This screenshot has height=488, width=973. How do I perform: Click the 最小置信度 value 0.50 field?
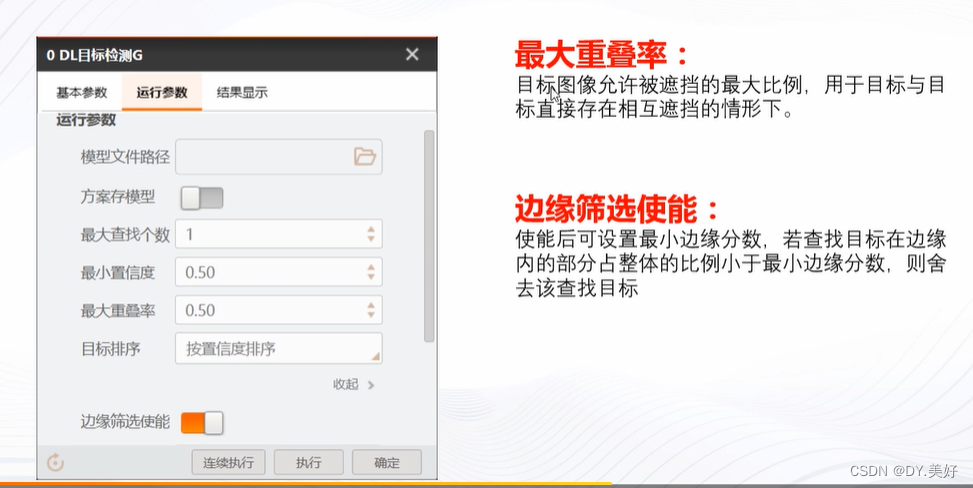click(x=279, y=272)
